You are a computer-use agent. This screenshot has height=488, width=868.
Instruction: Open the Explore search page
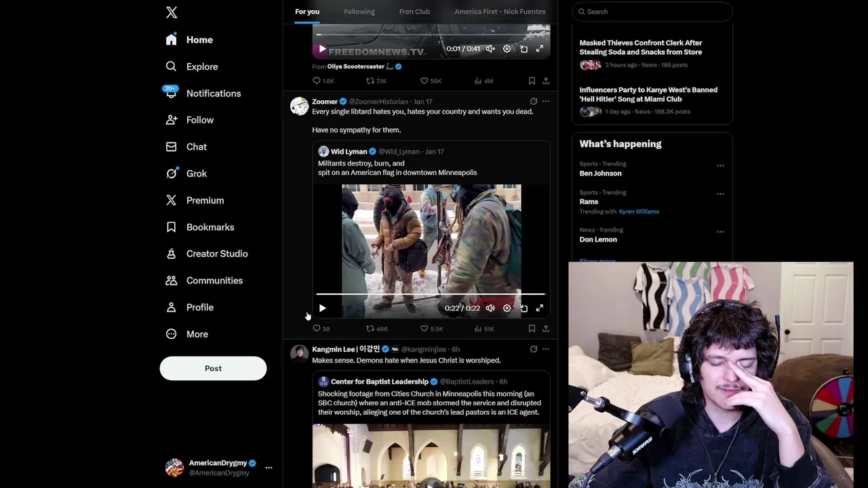point(192,66)
